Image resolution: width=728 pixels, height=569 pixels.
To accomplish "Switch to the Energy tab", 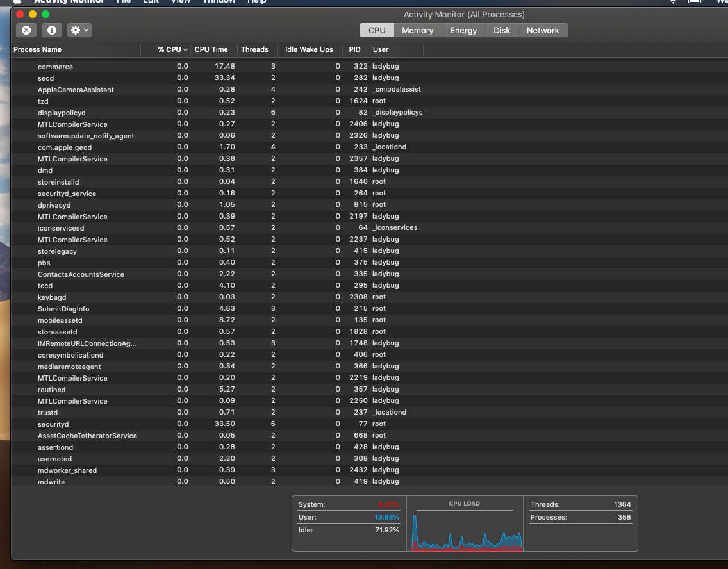I will coord(463,30).
